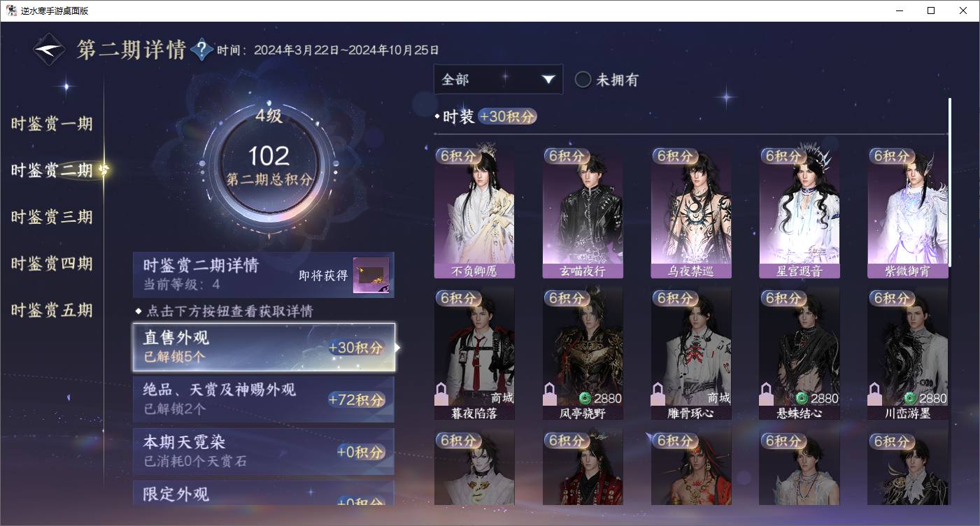Screen dimensions: 980x526
Task: Toggle the 未拥有 filter radio button
Action: (x=583, y=80)
